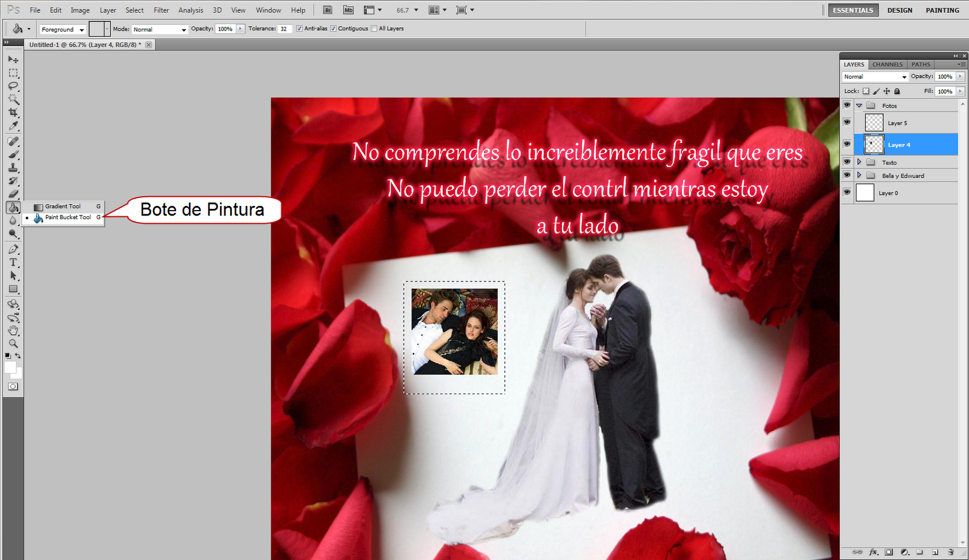
Task: Hide the Texto group
Action: (x=847, y=162)
